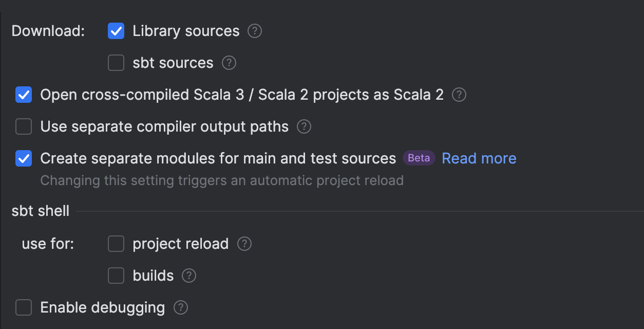Select the Download label
Image resolution: width=644 pixels, height=329 pixels.
pyautogui.click(x=47, y=31)
